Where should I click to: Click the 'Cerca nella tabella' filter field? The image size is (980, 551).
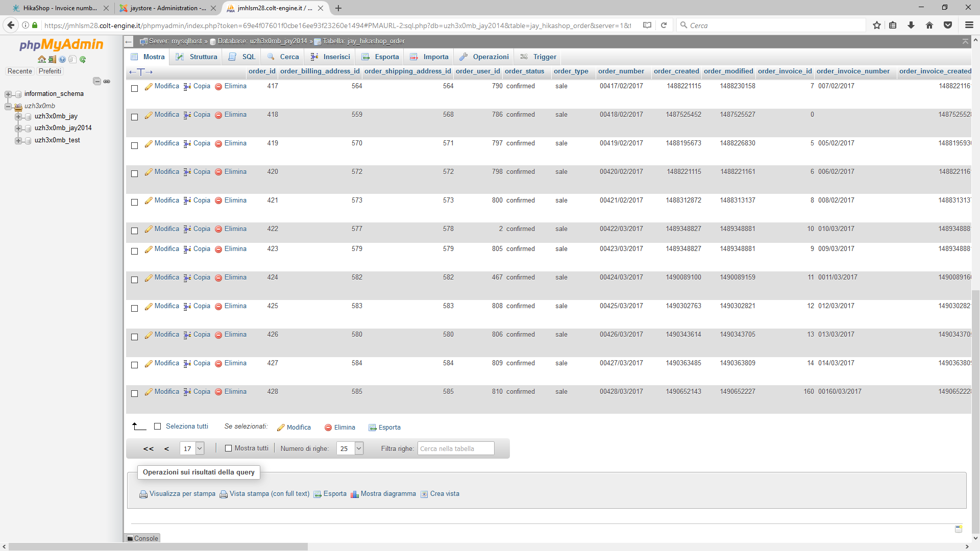(x=455, y=448)
